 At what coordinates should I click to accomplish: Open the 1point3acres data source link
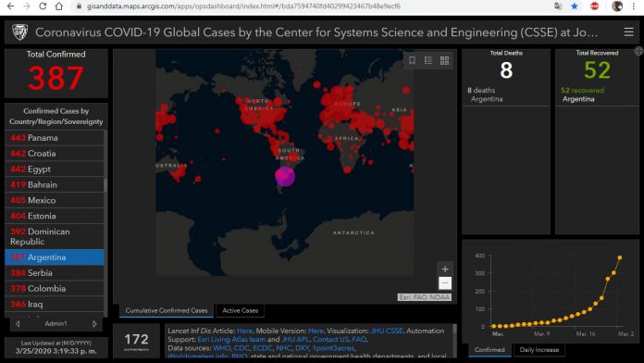[x=333, y=348]
